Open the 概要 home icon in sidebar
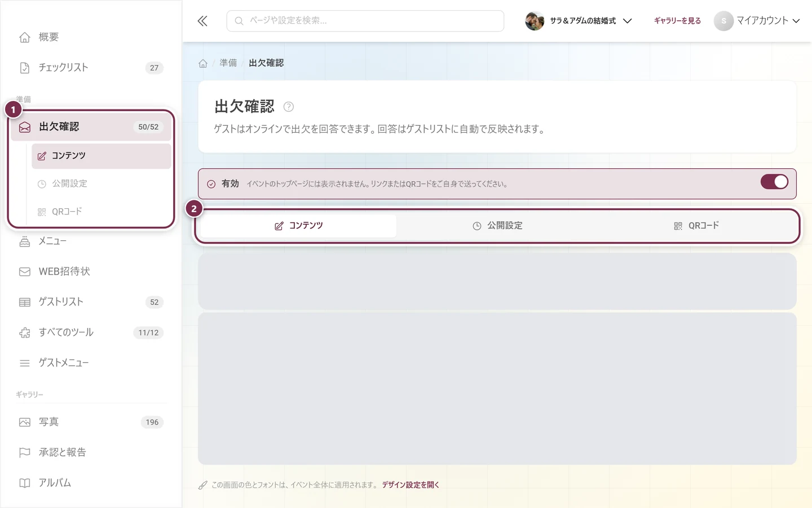Image resolution: width=812 pixels, height=508 pixels. tap(25, 37)
